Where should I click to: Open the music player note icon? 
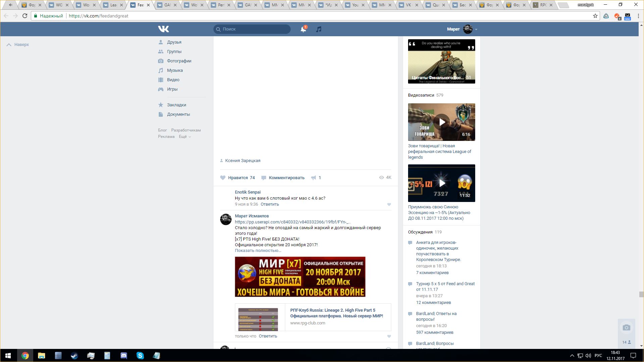(319, 29)
